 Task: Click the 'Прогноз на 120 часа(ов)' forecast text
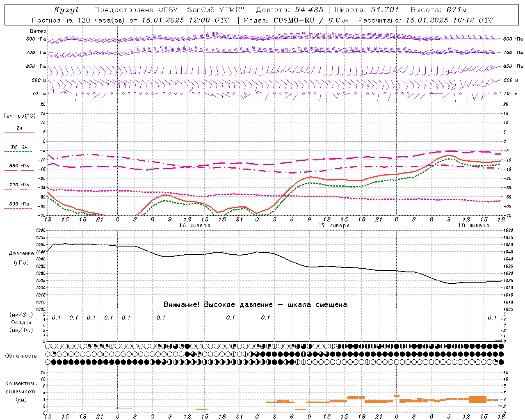[79, 20]
